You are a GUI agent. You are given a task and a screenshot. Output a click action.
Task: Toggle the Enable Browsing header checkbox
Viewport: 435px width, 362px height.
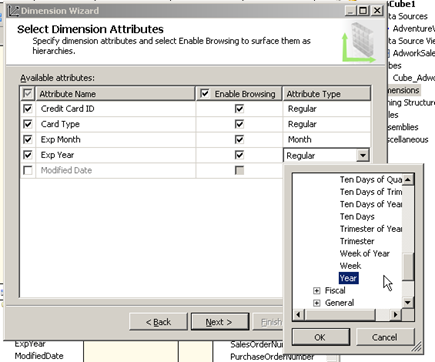tap(205, 94)
